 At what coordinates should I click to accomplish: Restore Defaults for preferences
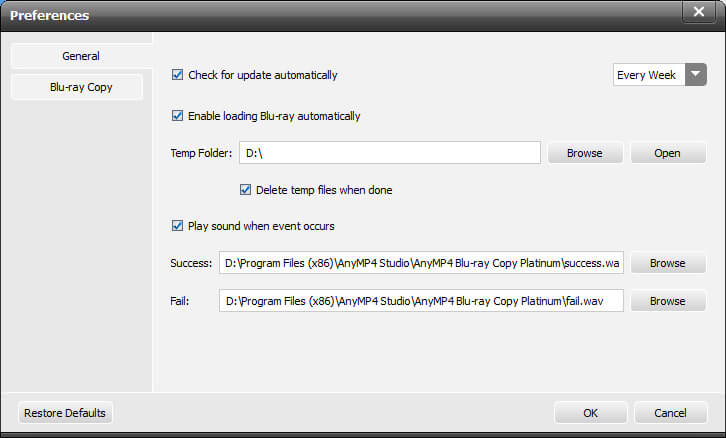[66, 413]
